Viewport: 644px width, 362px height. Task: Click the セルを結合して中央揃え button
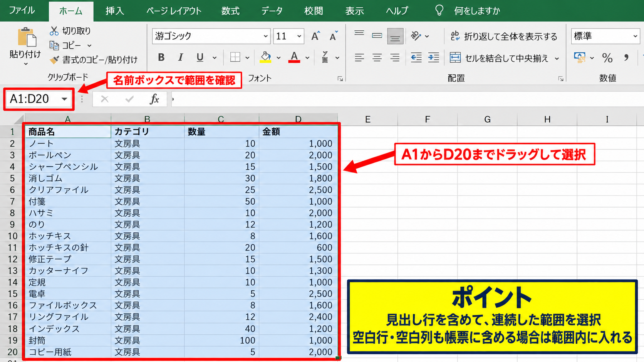(499, 58)
